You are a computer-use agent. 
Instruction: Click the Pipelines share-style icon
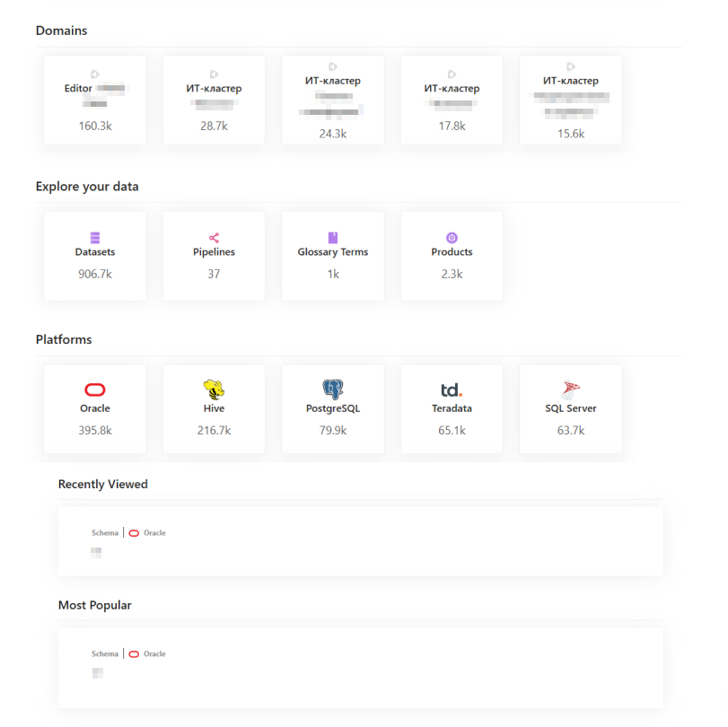214,238
